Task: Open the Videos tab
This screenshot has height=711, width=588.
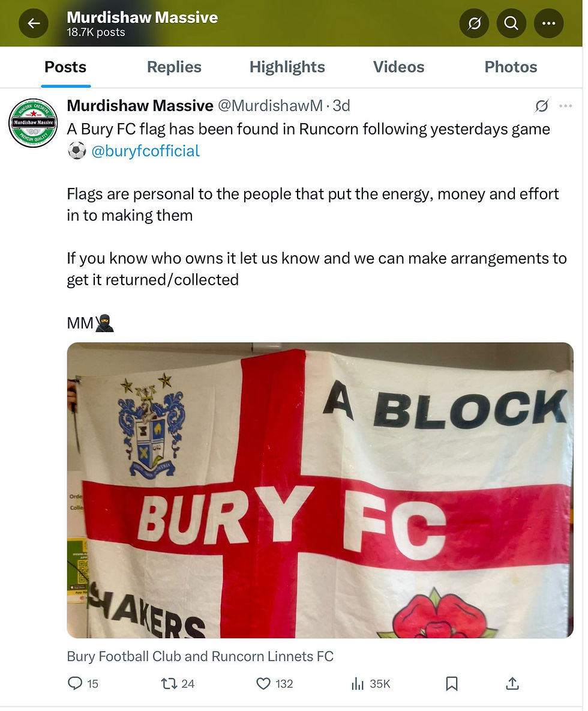Action: [x=398, y=67]
